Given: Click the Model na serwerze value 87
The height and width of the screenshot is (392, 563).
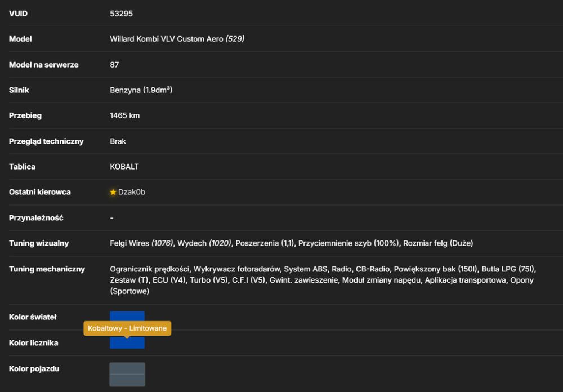Looking at the screenshot, I should [x=114, y=65].
